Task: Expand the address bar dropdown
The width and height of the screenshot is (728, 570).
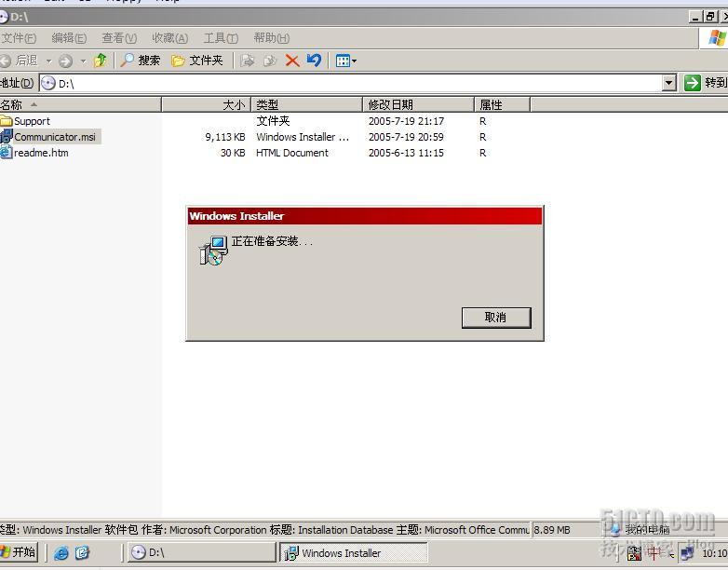Action: (668, 83)
